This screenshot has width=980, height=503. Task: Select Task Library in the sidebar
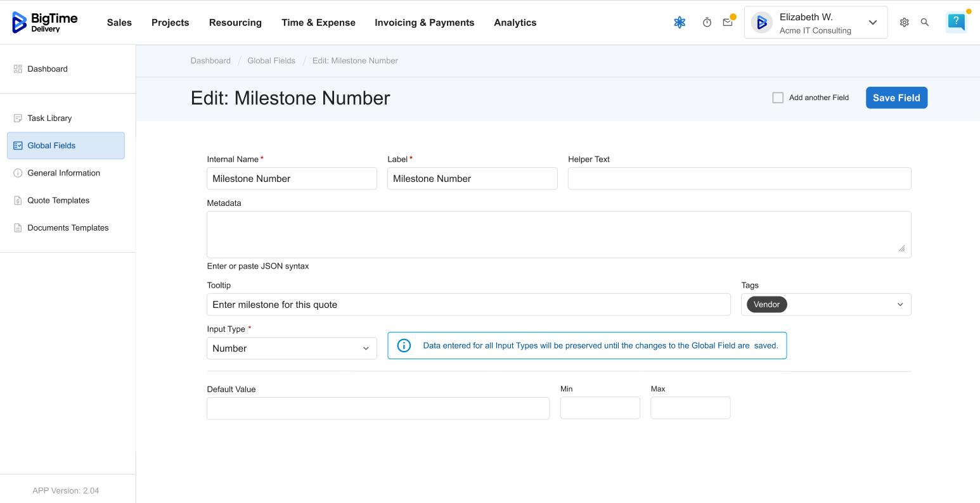(x=49, y=118)
